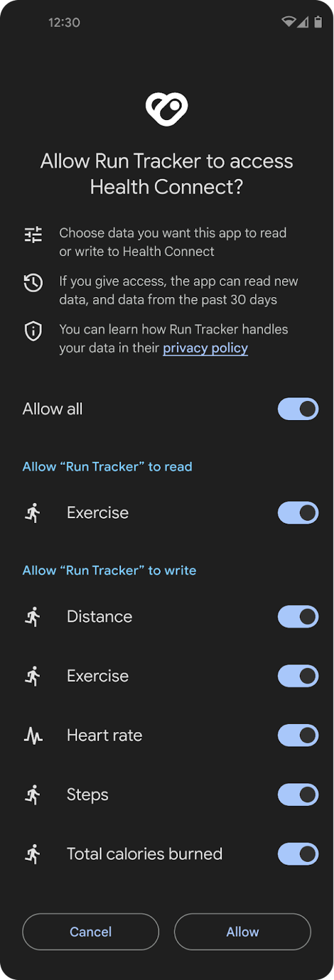Click the heart rate pulse icon
The height and width of the screenshot is (980, 334).
click(x=33, y=735)
